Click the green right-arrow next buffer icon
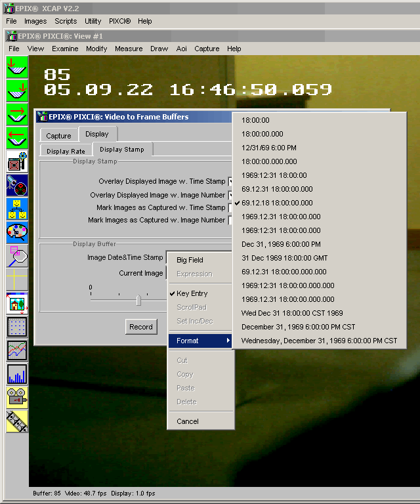This screenshot has height=504, width=420. [17, 114]
